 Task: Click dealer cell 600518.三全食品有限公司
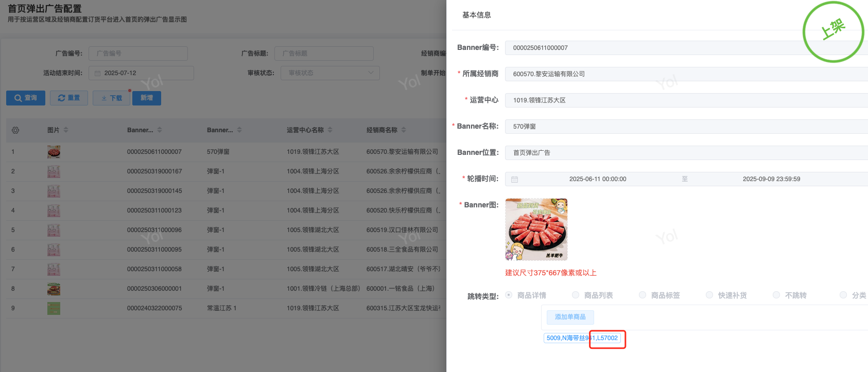click(402, 250)
